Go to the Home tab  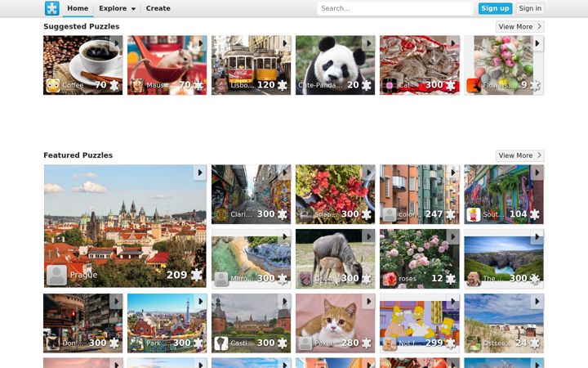(x=78, y=8)
